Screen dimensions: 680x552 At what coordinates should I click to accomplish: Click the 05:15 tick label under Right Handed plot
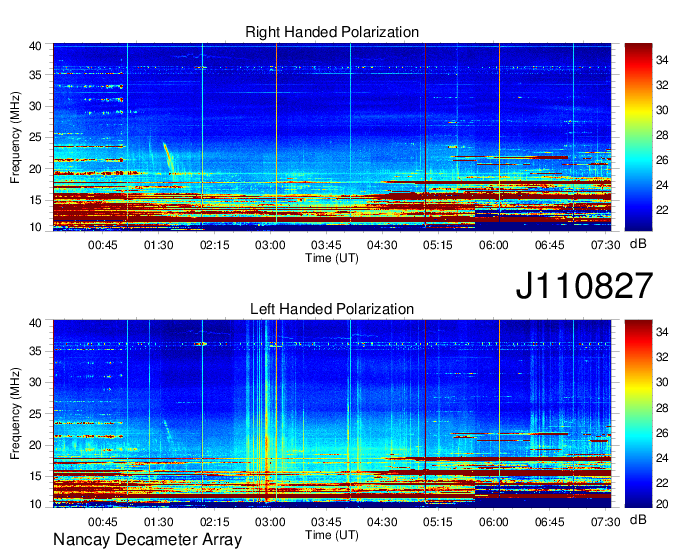point(438,245)
